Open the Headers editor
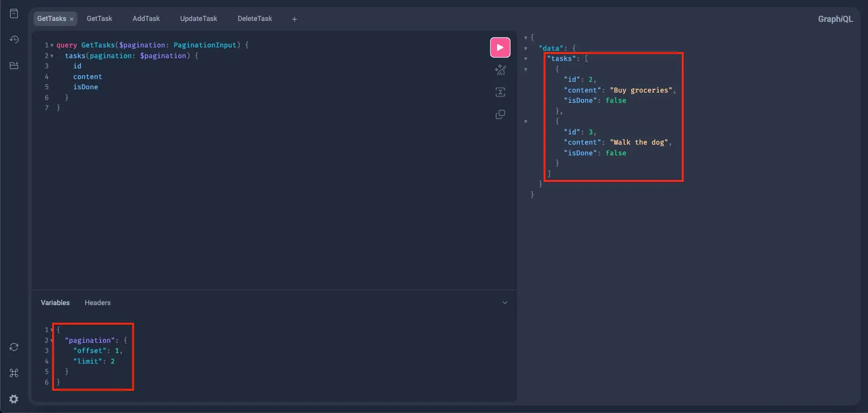Screen dimensions: 868x413 tap(97, 303)
